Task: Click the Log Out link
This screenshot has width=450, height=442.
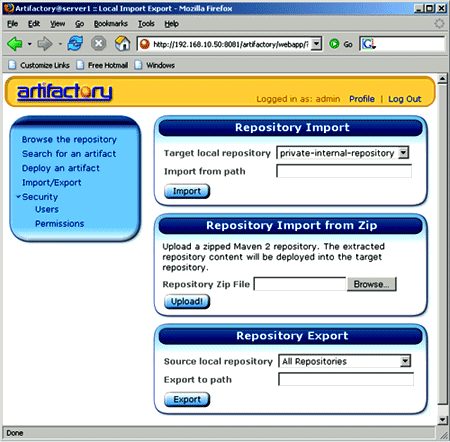Action: pos(405,99)
